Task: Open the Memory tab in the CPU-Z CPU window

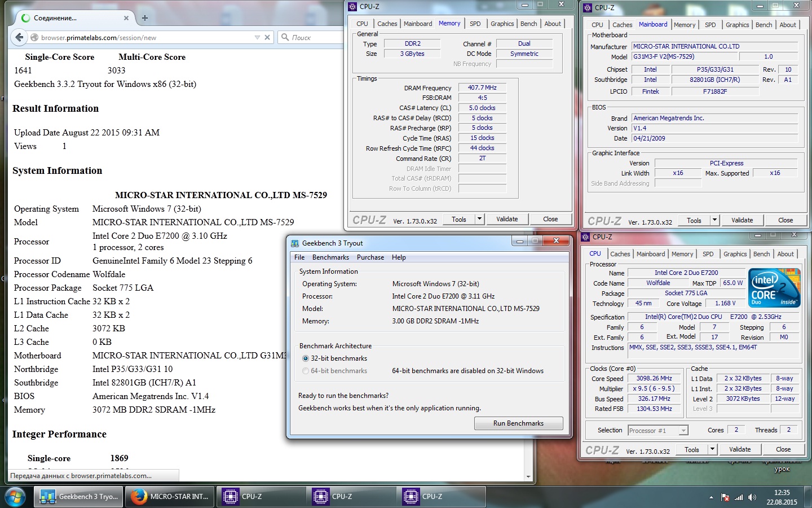Action: [x=682, y=254]
